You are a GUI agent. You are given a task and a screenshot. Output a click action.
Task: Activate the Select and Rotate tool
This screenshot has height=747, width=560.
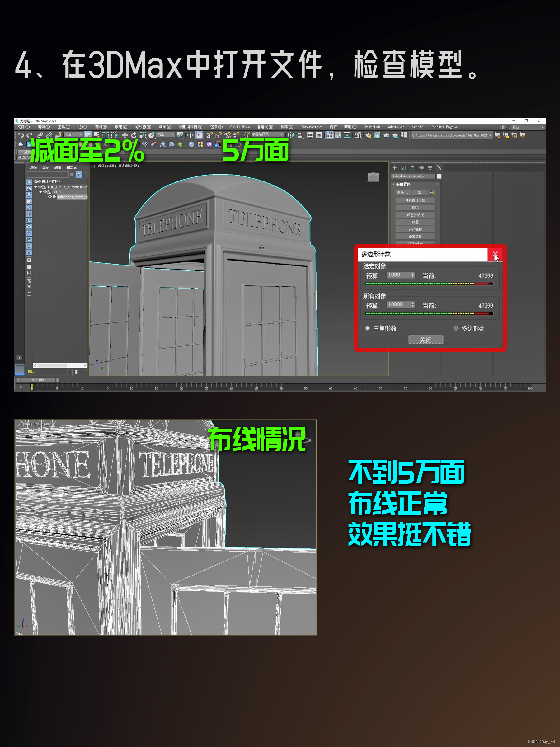(134, 135)
